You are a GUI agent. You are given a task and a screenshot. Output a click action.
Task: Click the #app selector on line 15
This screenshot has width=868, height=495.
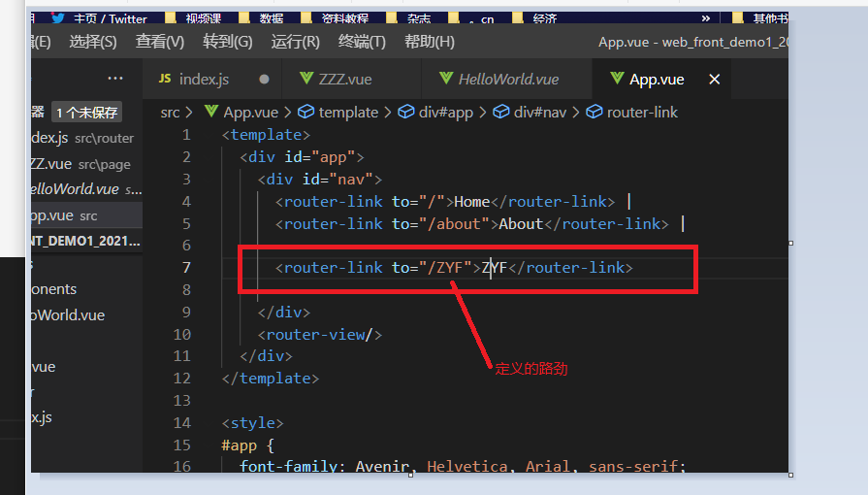pyautogui.click(x=240, y=445)
